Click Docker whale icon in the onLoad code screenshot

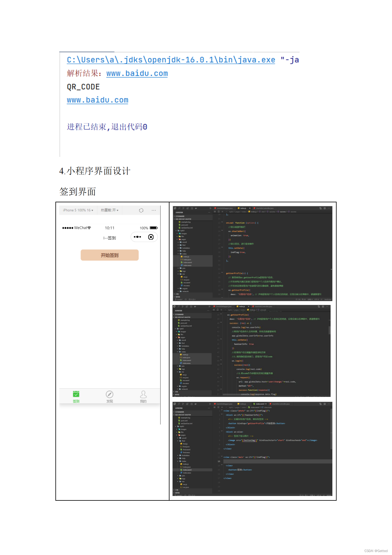(196, 208)
